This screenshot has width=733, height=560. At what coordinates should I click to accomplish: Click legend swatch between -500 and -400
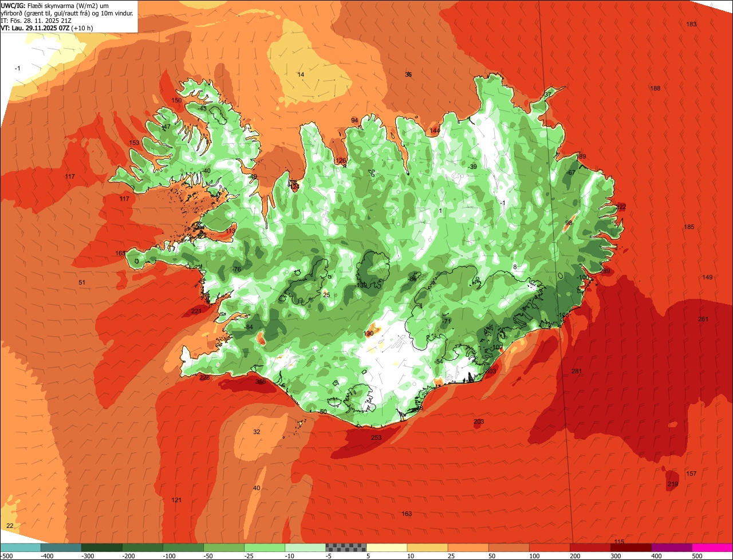21,547
